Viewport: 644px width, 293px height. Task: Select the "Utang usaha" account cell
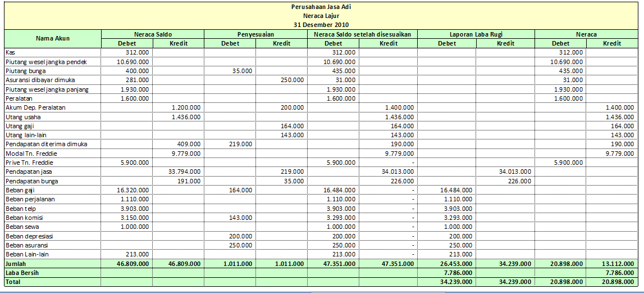pos(53,117)
